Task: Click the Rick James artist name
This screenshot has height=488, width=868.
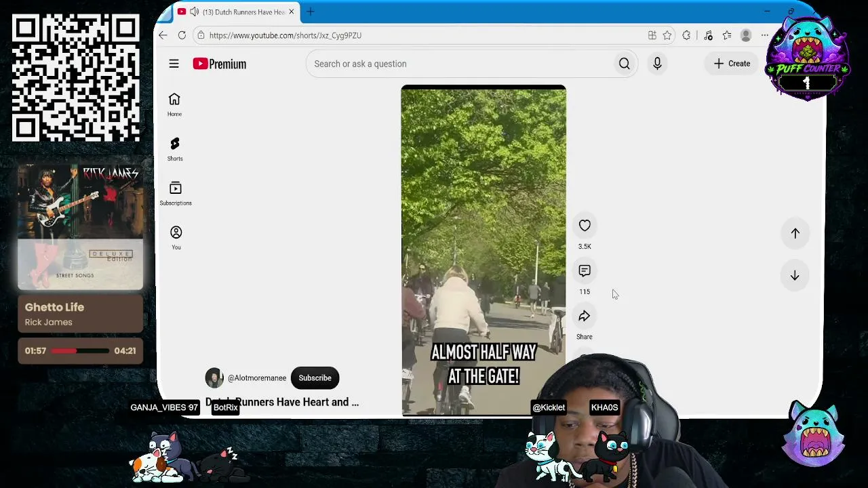Action: [48, 322]
